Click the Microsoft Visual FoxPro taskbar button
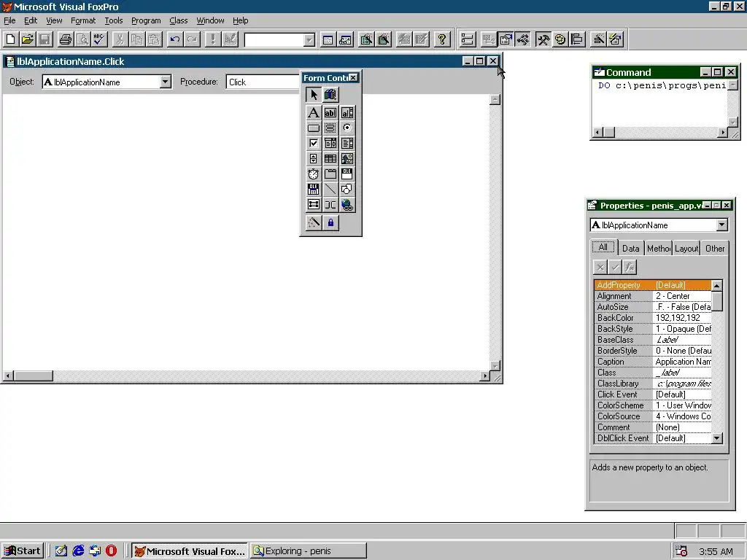The image size is (747, 560). (x=189, y=551)
